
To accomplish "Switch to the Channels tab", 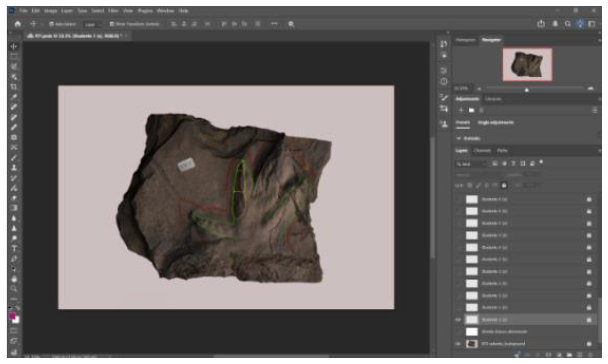I will (x=482, y=151).
